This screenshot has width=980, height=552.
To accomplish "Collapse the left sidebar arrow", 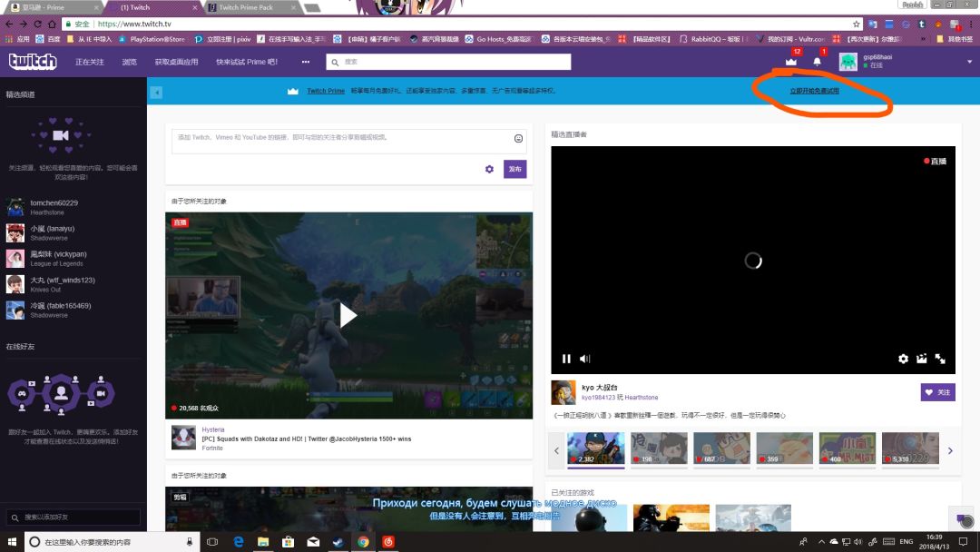I will 156,93.
